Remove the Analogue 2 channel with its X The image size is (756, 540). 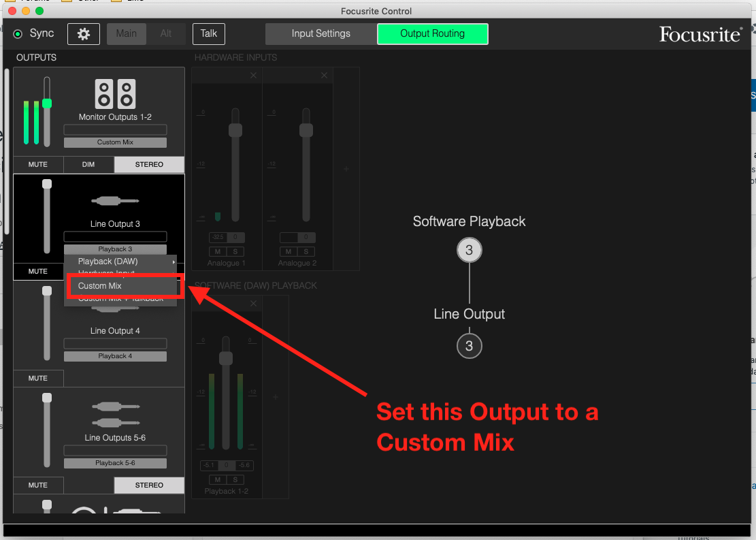[x=324, y=76]
